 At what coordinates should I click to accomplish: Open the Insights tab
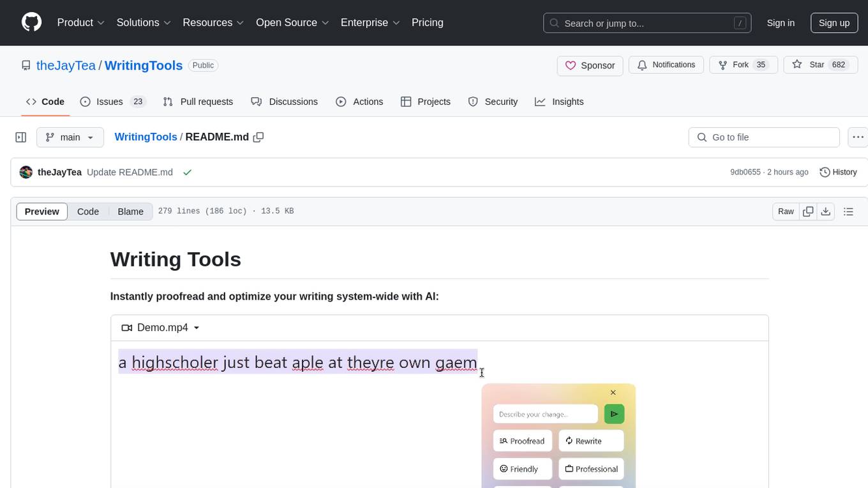pyautogui.click(x=559, y=102)
